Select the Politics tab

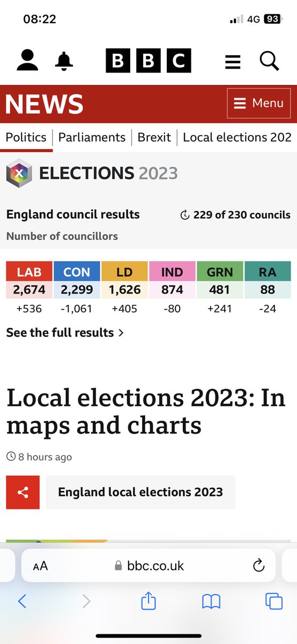click(x=26, y=137)
